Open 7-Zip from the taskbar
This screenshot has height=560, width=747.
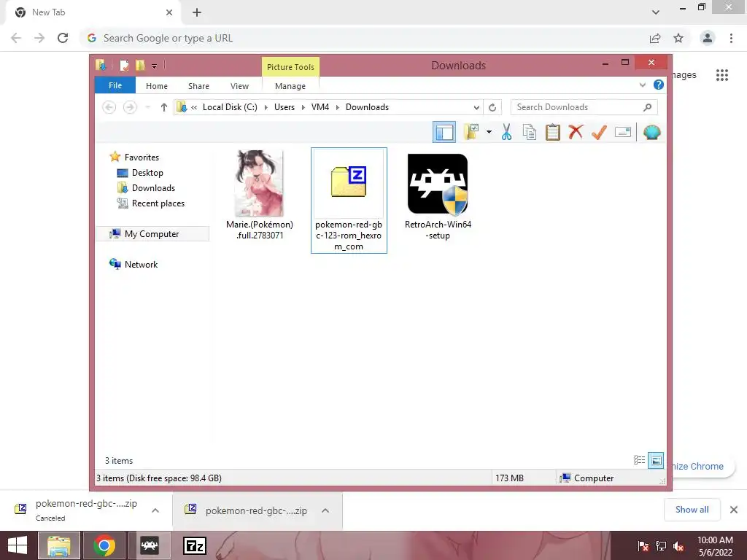coord(195,545)
